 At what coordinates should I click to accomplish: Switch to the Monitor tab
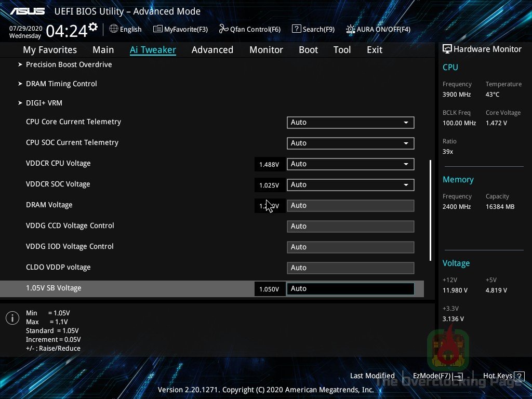point(266,49)
